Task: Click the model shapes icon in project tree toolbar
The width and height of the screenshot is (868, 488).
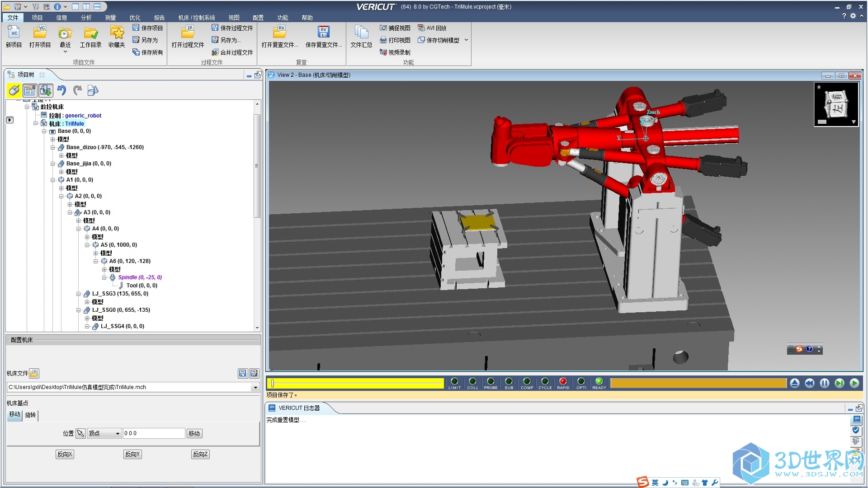Action: click(93, 90)
